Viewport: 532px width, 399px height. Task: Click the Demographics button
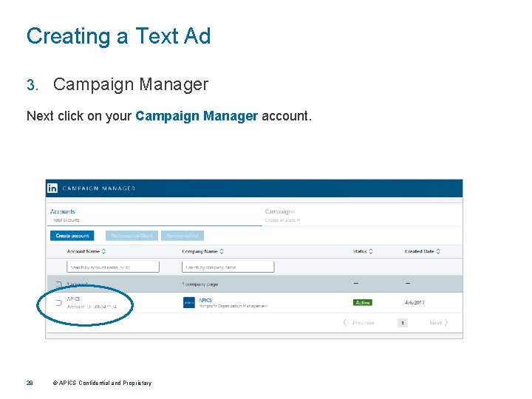(182, 236)
